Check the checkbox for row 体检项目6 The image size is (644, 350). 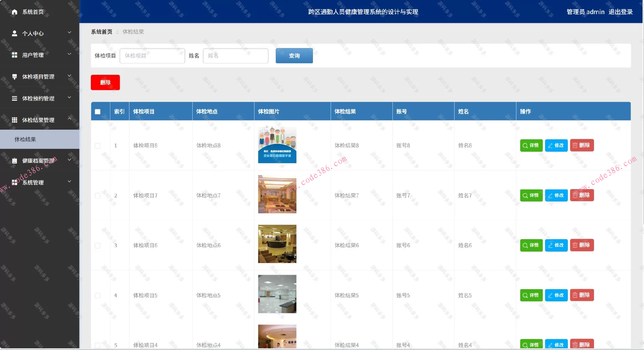coord(98,245)
